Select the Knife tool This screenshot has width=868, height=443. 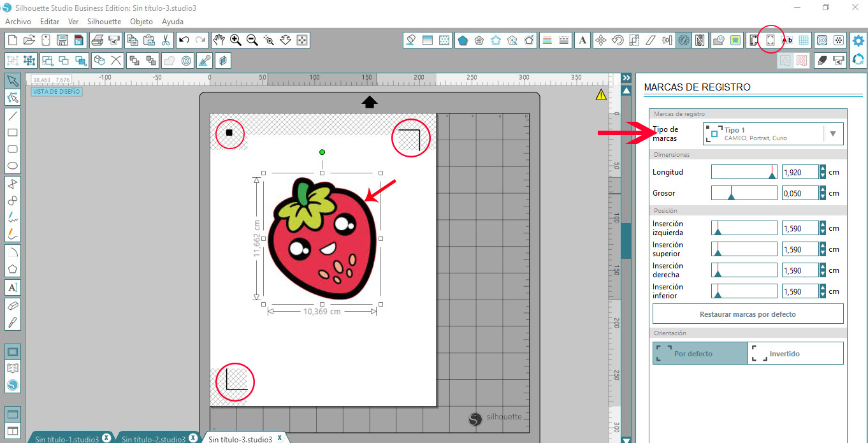click(x=13, y=322)
